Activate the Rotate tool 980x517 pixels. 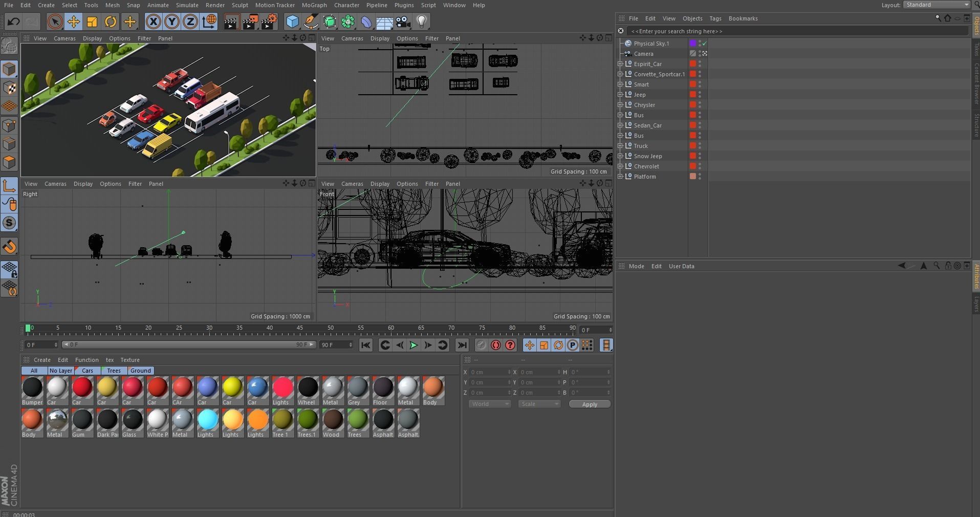(x=111, y=21)
